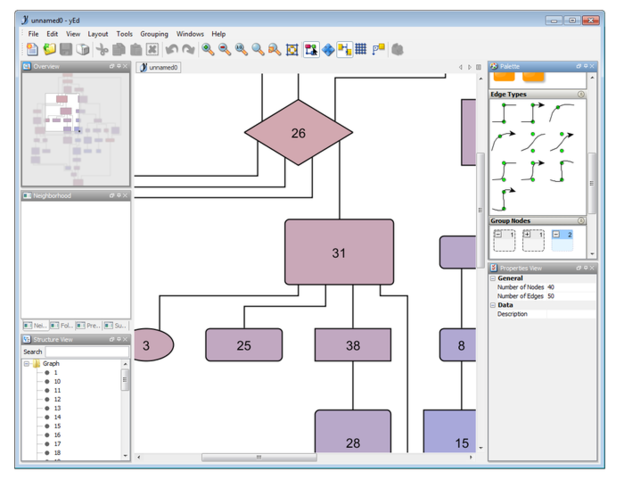624x480 pixels.
Task: Toggle the grid display toolbar button
Action: [361, 49]
